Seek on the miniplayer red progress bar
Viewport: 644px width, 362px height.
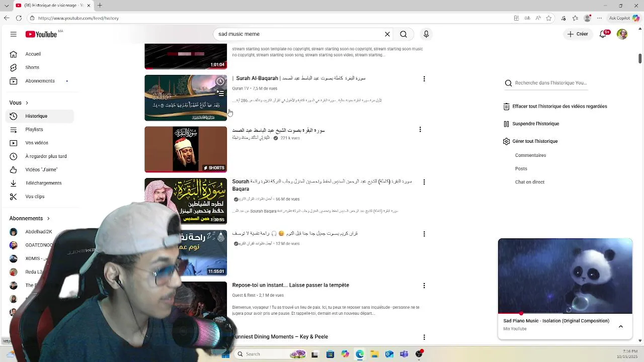[x=565, y=313]
